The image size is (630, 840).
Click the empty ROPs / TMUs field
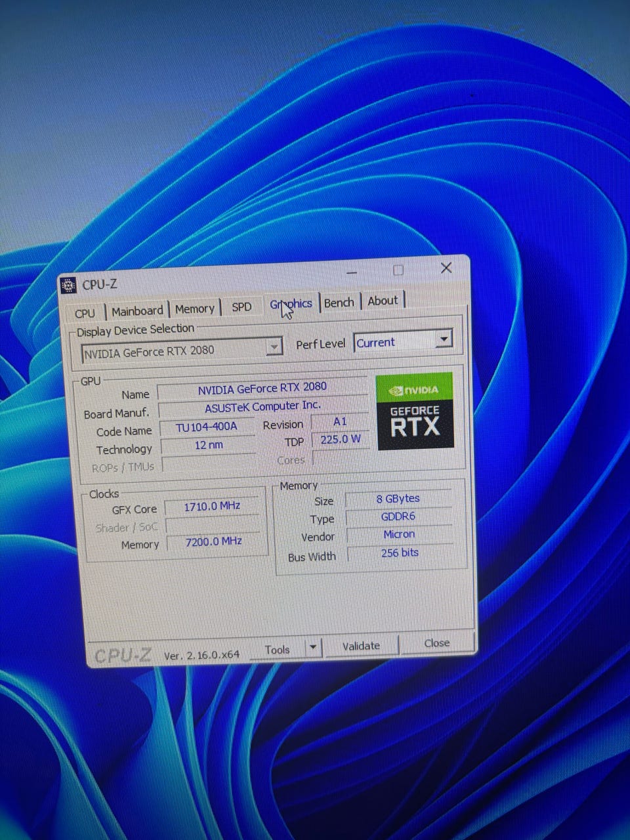[x=209, y=463]
